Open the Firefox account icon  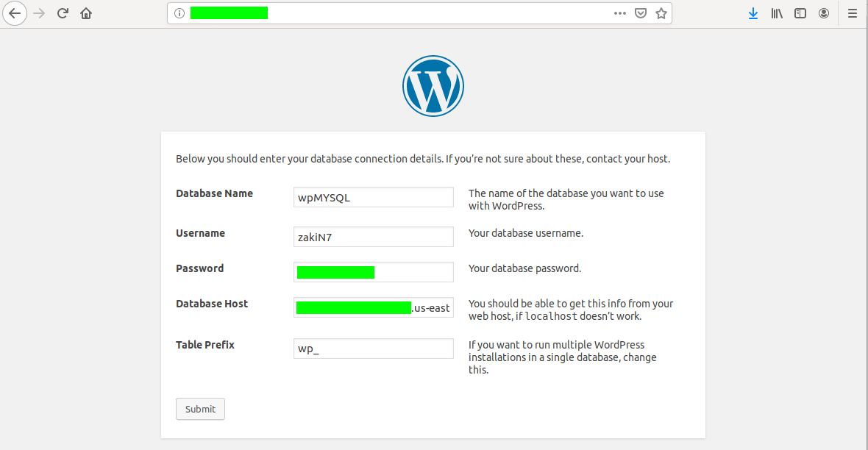(x=824, y=13)
